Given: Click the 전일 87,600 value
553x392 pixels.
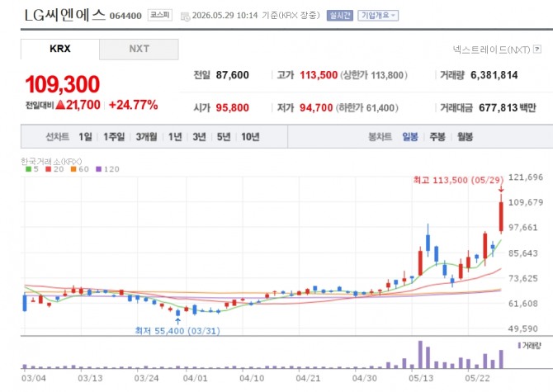Looking at the screenshot, I should click(x=233, y=75).
